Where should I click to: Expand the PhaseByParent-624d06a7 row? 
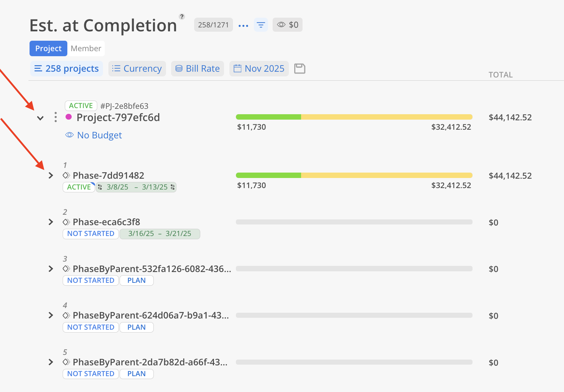51,315
